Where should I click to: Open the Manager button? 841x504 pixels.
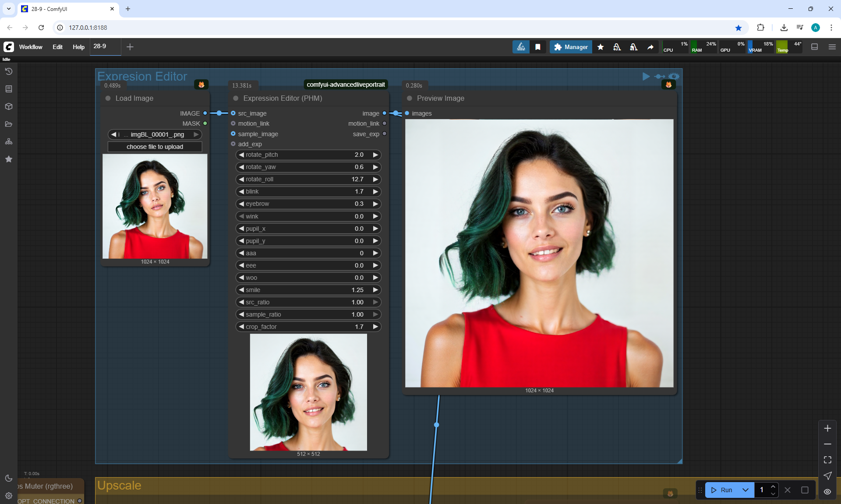tap(571, 47)
